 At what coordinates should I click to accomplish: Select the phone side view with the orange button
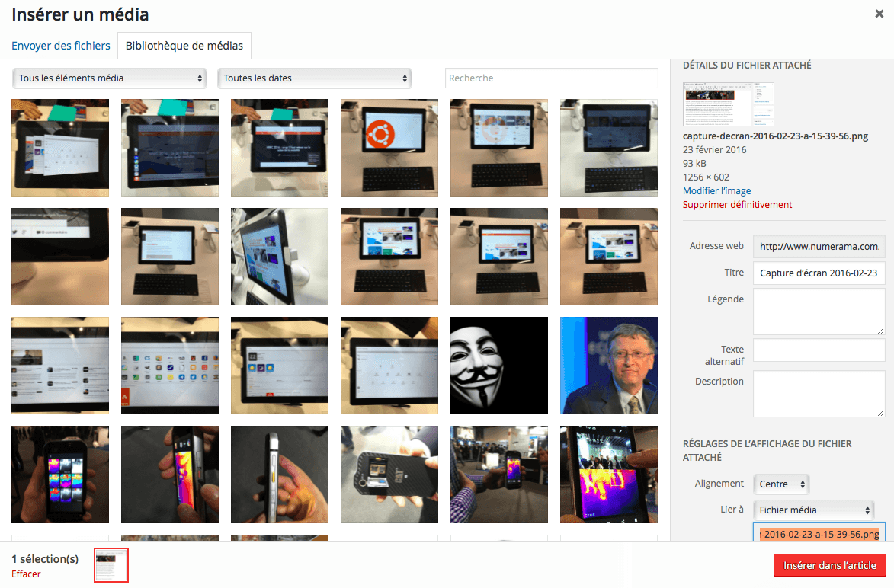point(280,475)
